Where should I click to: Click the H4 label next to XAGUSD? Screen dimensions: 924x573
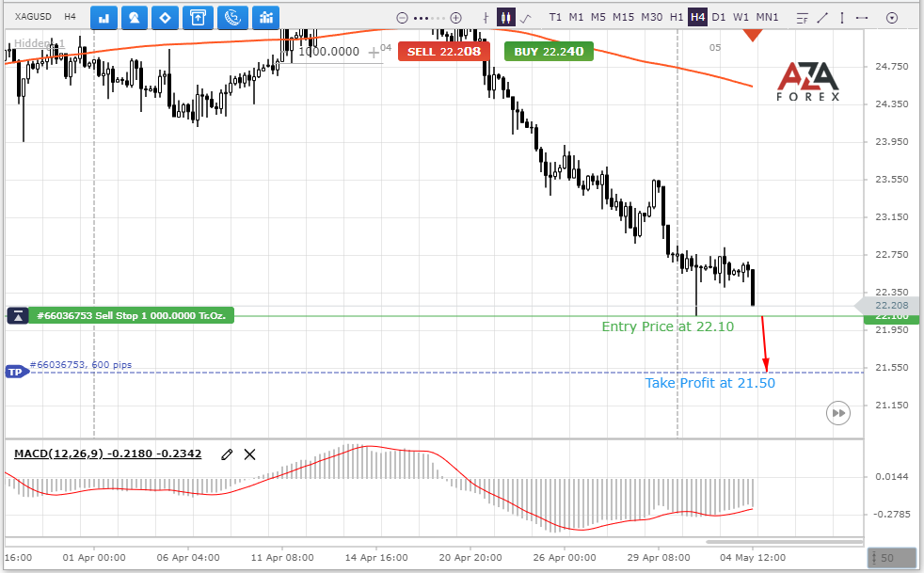[71, 17]
